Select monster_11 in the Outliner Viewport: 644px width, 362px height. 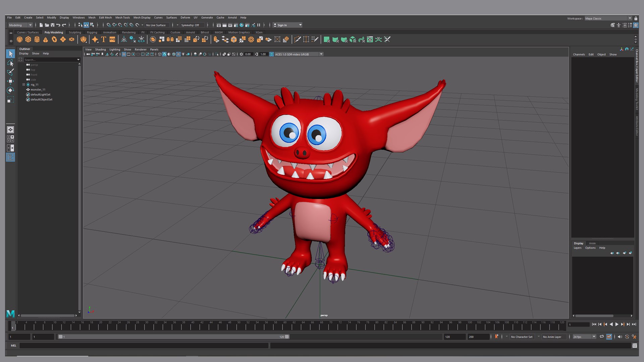tap(38, 89)
